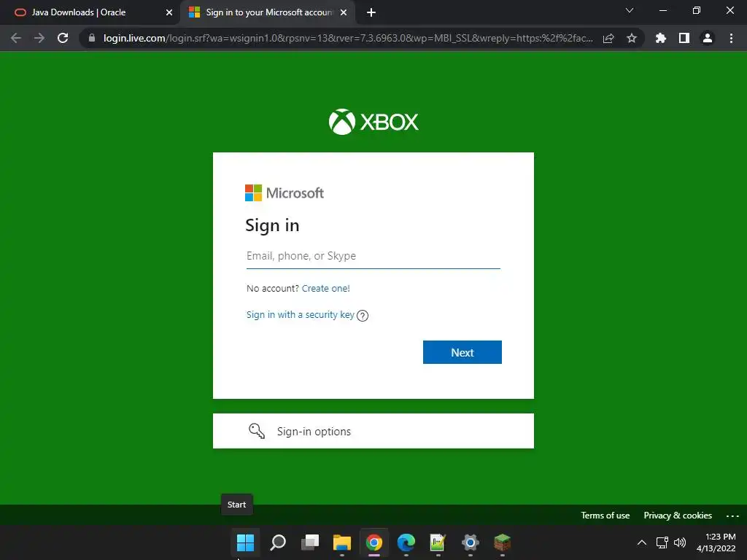Viewport: 747px width, 560px height.
Task: Open Privacy & cookies link
Action: click(x=678, y=516)
